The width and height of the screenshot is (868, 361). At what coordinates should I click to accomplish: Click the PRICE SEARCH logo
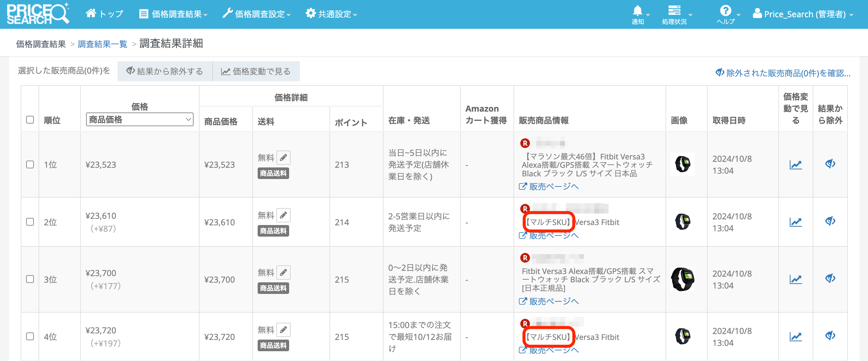(38, 14)
